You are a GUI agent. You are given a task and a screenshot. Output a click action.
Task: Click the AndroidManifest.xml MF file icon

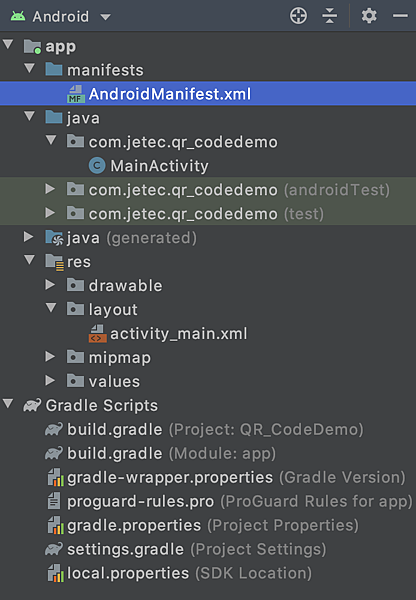tap(76, 94)
